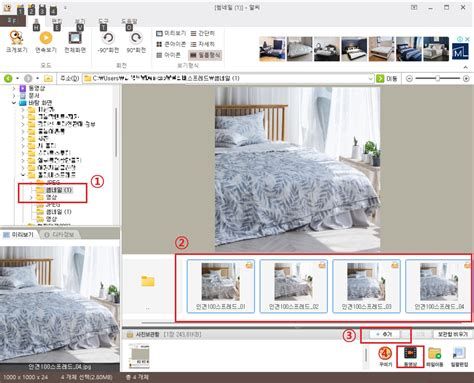Switch to the 도움말 ribbon tab
The width and height of the screenshot is (474, 383).
pyautogui.click(x=129, y=21)
